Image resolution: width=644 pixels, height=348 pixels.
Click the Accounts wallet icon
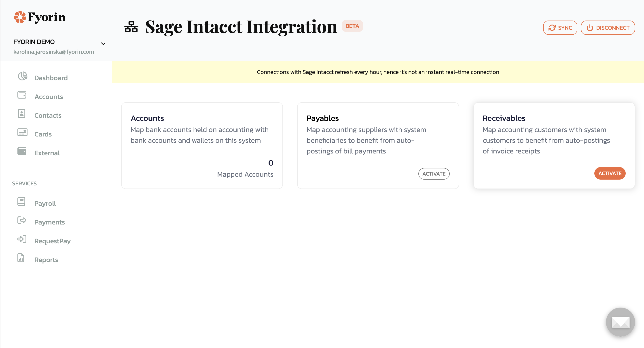click(x=22, y=95)
